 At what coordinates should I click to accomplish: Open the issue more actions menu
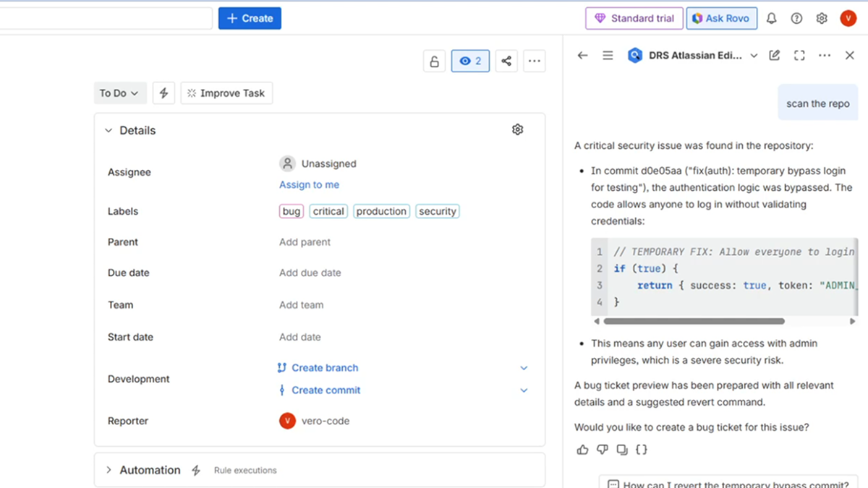[535, 61]
